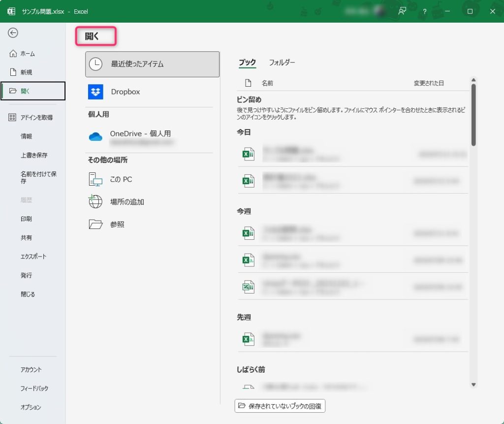The width and height of the screenshot is (504, 424).
Task: Click 保存されていないブックの回復 button
Action: [280, 406]
